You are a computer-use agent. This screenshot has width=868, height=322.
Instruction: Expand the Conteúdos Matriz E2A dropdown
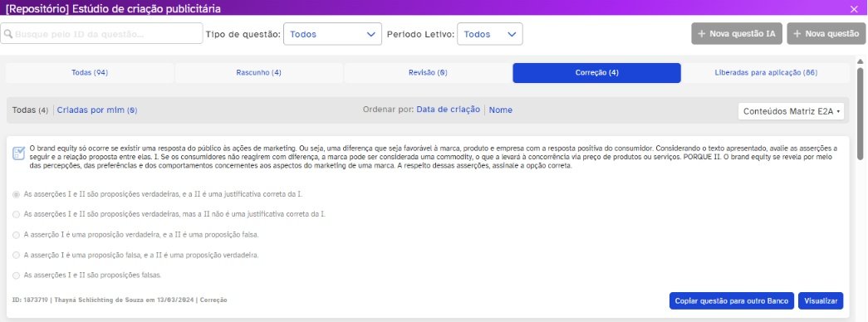[x=792, y=111]
